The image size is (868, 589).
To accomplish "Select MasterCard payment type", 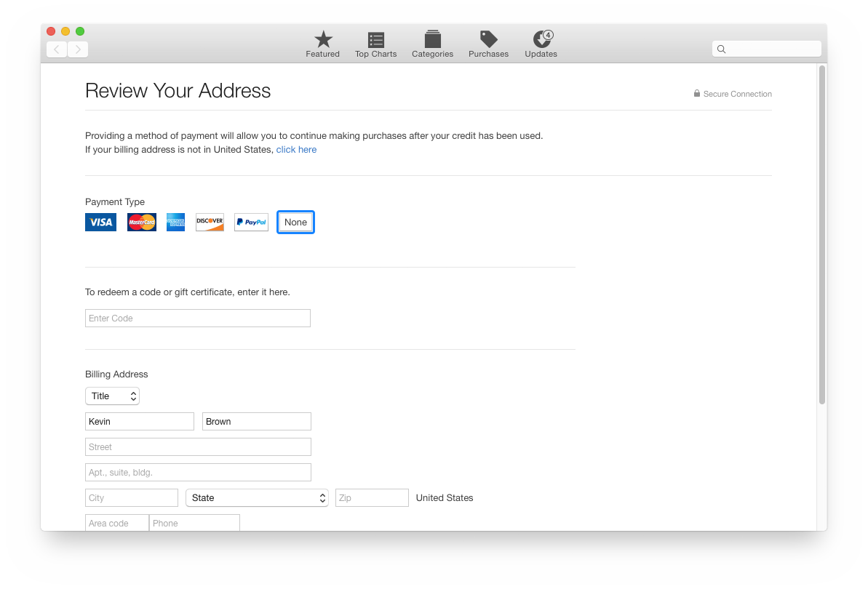I will tap(142, 223).
